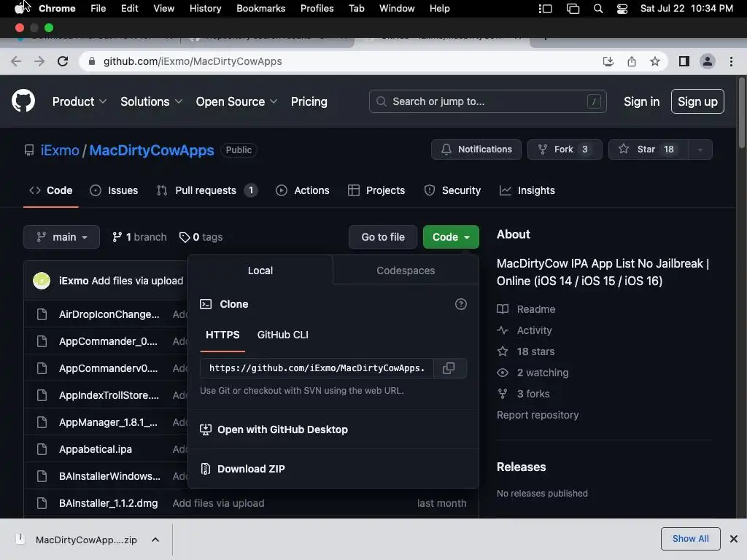Click Report repository link
This screenshot has width=747, height=560.
(538, 415)
